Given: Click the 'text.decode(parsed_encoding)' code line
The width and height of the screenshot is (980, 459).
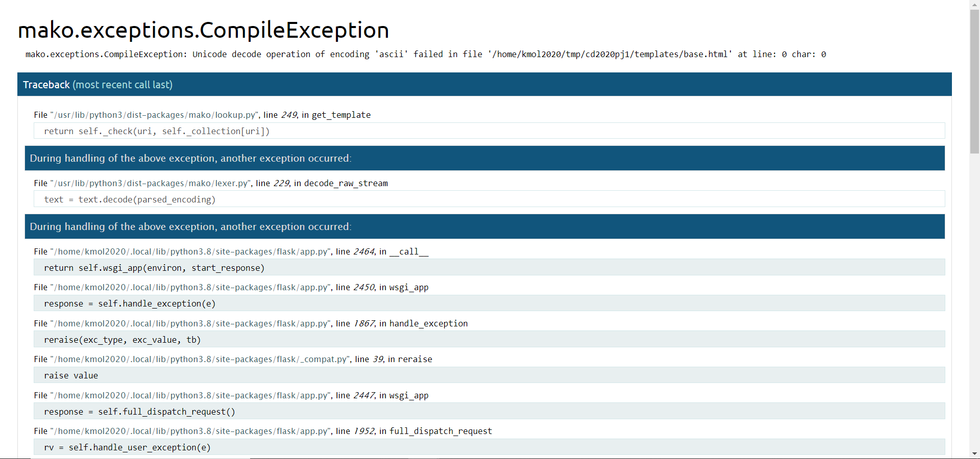Looking at the screenshot, I should point(489,199).
